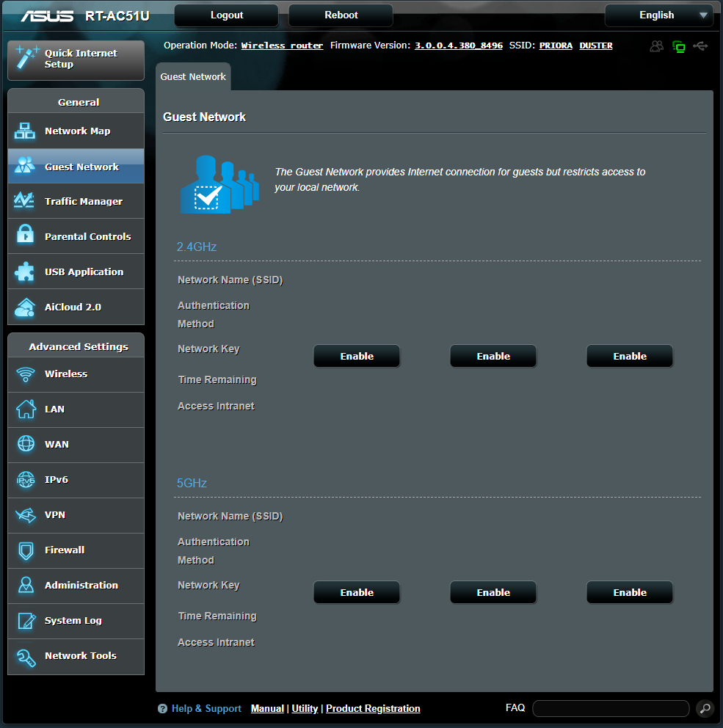Image resolution: width=723 pixels, height=728 pixels.
Task: Open the English language dropdown
Action: point(659,15)
